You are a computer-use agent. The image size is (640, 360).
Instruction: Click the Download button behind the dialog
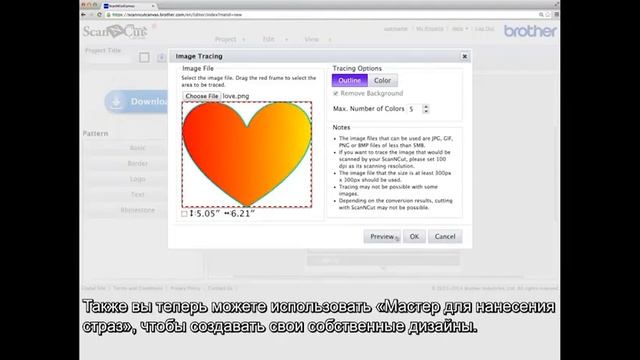click(x=137, y=102)
